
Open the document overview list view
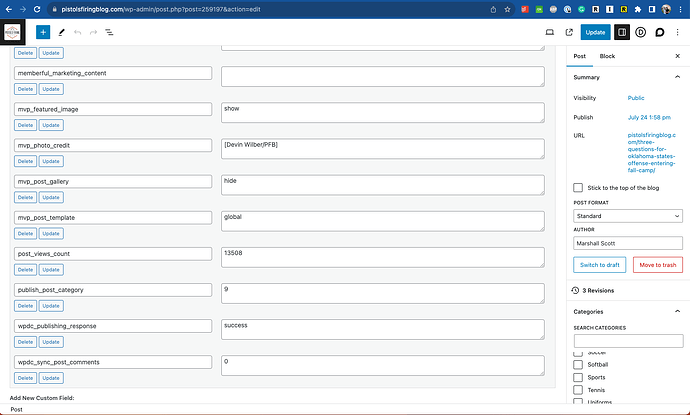109,32
